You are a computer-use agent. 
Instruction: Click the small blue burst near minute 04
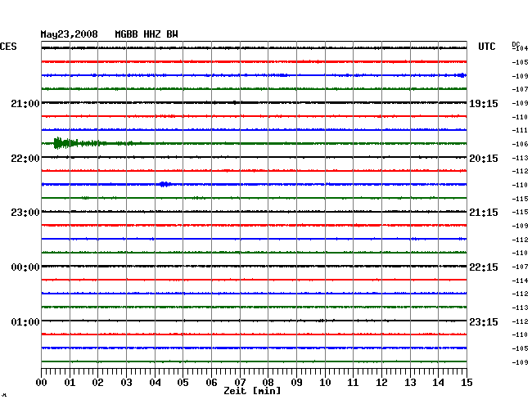click(x=165, y=184)
